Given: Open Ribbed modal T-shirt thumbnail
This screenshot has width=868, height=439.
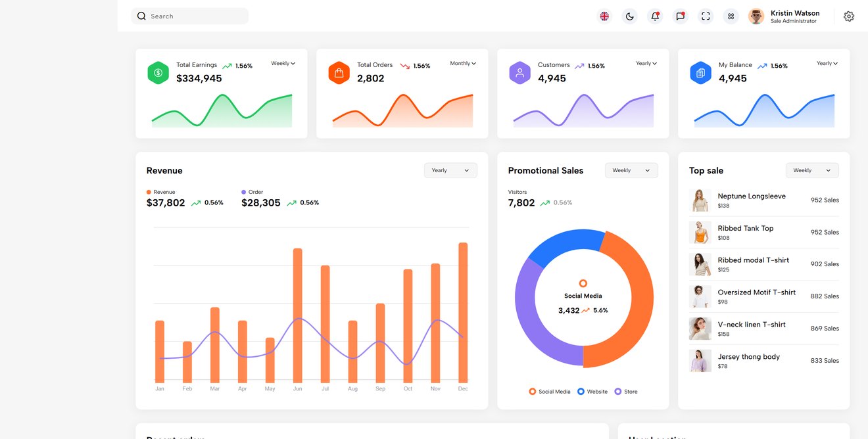Looking at the screenshot, I should 700,264.
